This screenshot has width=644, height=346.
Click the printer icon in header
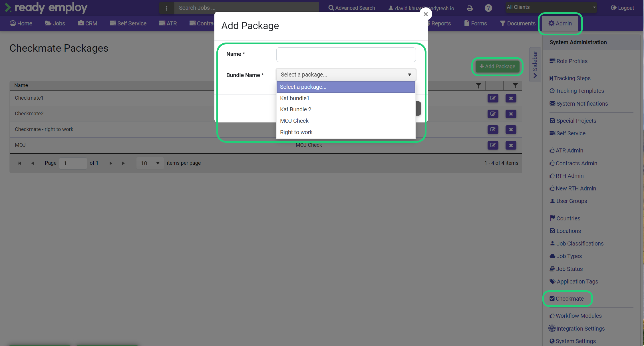click(470, 8)
